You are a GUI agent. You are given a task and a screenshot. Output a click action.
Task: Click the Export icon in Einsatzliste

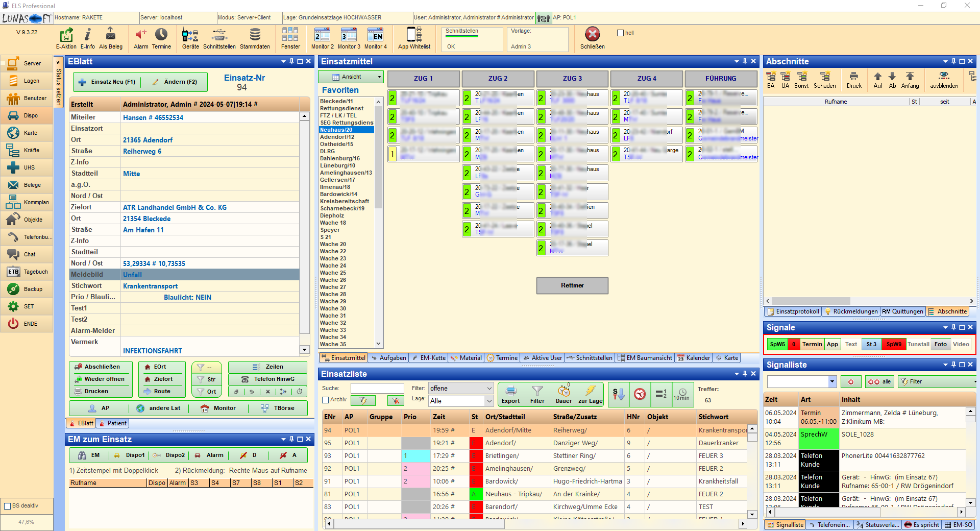tap(510, 394)
